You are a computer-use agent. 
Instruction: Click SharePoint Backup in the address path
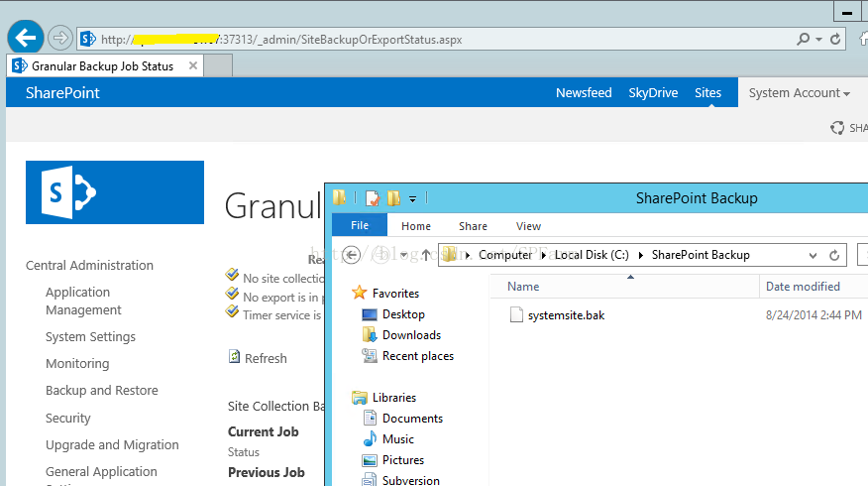coord(701,255)
